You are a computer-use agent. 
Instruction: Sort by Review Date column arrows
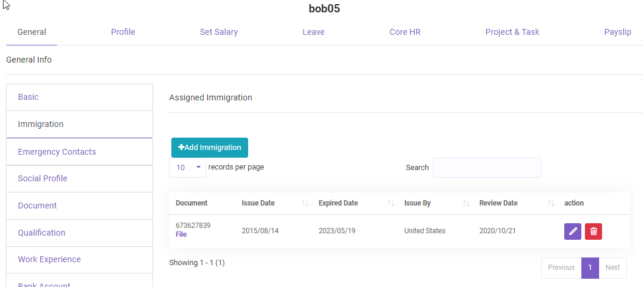[551, 203]
